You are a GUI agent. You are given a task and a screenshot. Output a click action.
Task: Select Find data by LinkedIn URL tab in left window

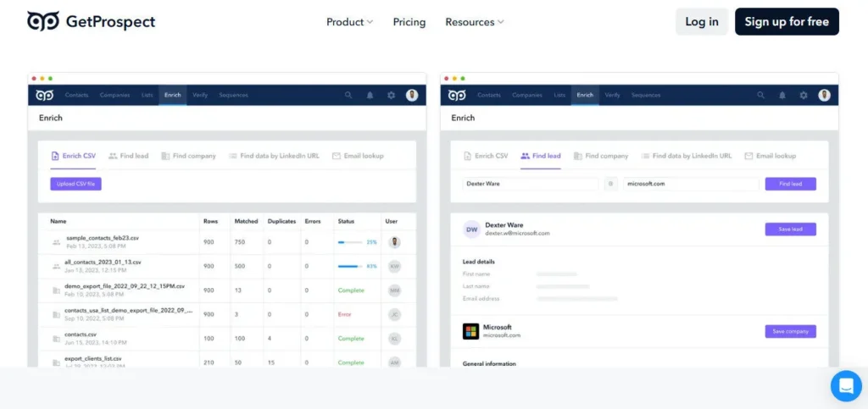click(x=274, y=157)
